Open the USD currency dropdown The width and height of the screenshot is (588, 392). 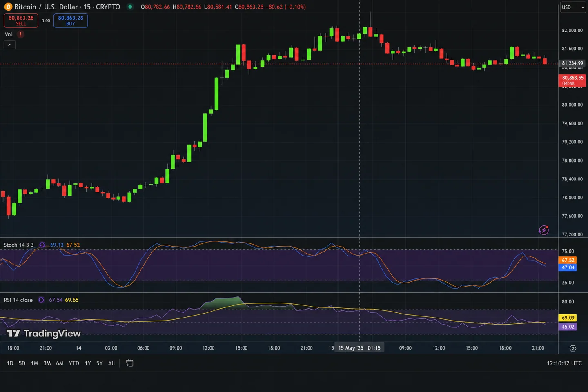(573, 7)
